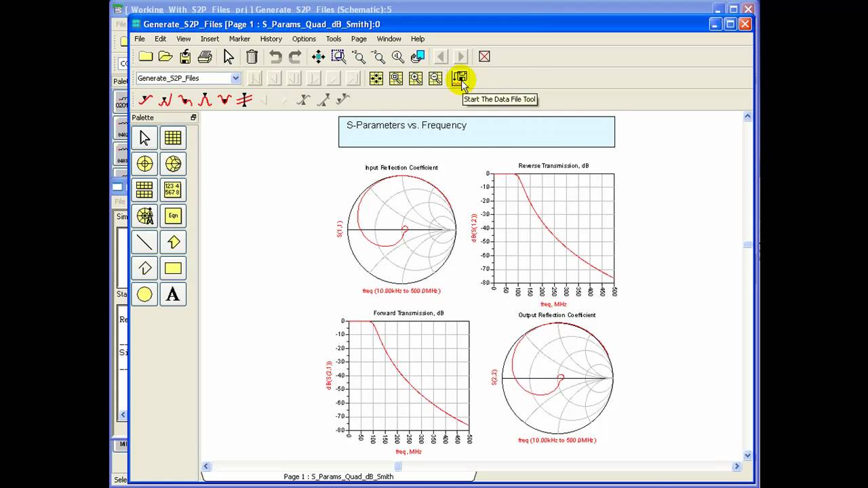The width and height of the screenshot is (868, 488).
Task: Open a data display file icon
Action: tap(165, 57)
